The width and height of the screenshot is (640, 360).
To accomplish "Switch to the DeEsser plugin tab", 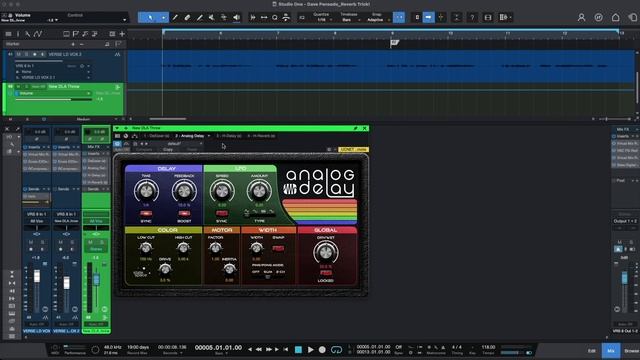I will (157, 136).
